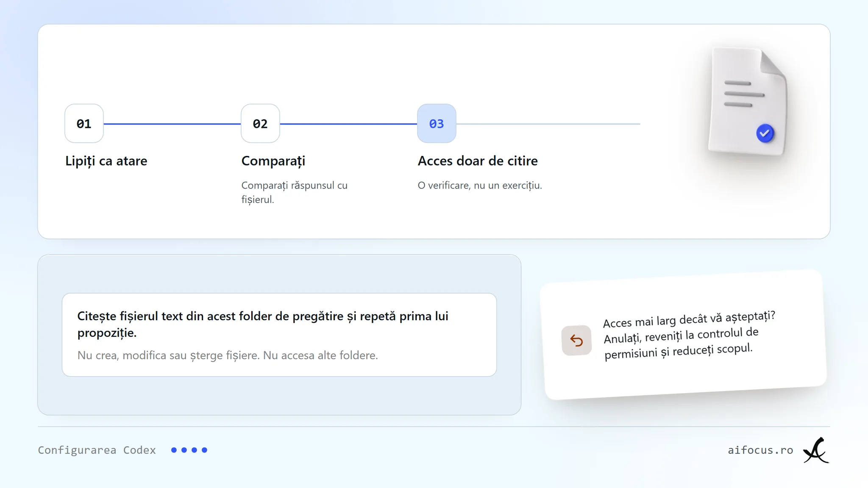Image resolution: width=868 pixels, height=488 pixels.
Task: Click the first blue dot in the footer
Action: [174, 450]
